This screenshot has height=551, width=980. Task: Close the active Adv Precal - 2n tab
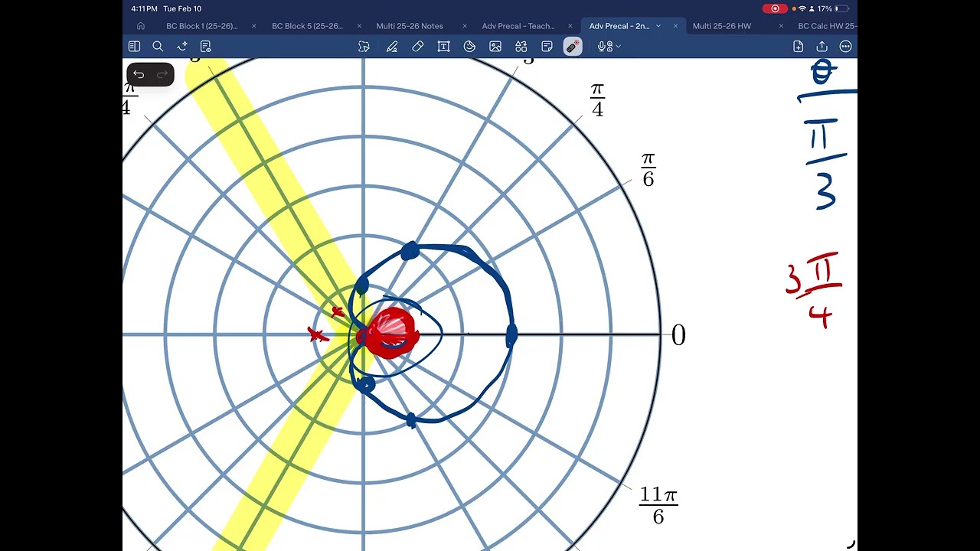675,26
